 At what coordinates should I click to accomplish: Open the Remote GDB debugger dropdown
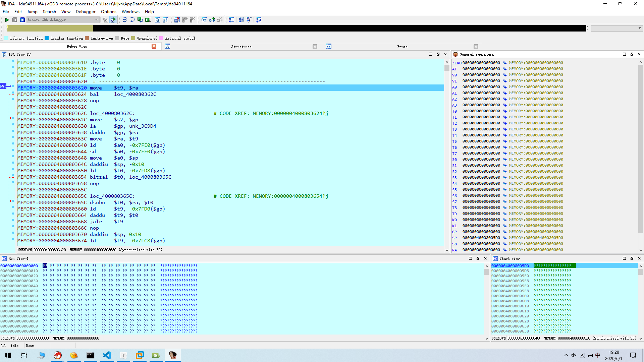tap(97, 20)
